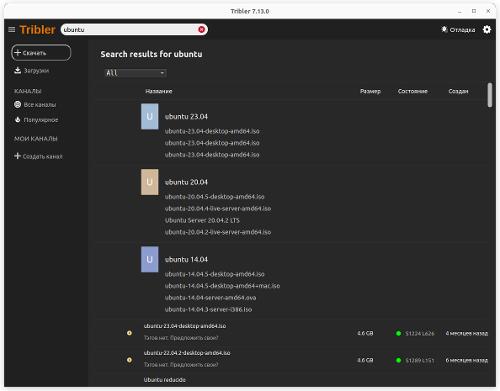The image size is (500, 391).
Task: Click green health dot for ubuntu-23.04 torrent
Action: click(x=398, y=333)
